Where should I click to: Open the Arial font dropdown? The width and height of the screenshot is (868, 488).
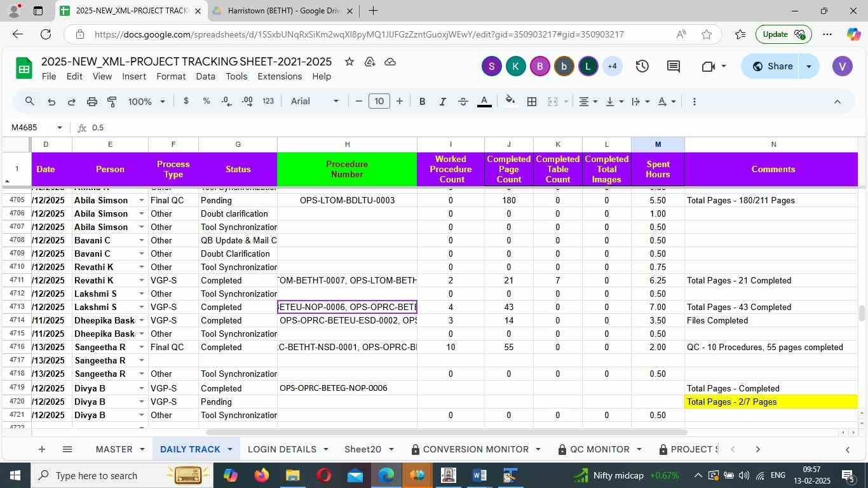click(315, 102)
